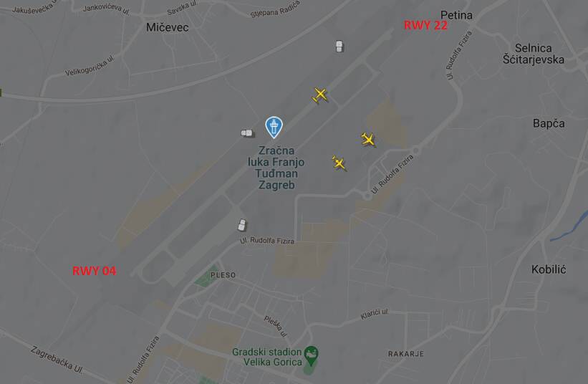Click the Zagrebačka Ul. street label
This screenshot has width=588, height=384.
(57, 360)
